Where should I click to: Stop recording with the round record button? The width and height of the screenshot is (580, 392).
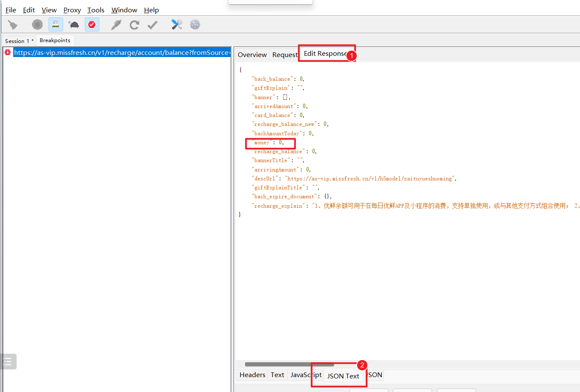pos(38,25)
